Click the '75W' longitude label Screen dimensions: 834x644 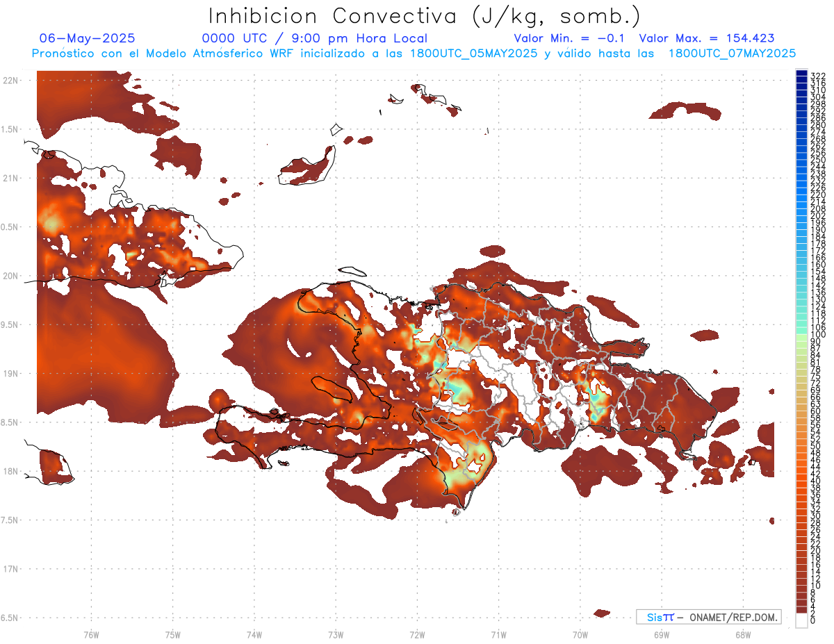point(173,634)
